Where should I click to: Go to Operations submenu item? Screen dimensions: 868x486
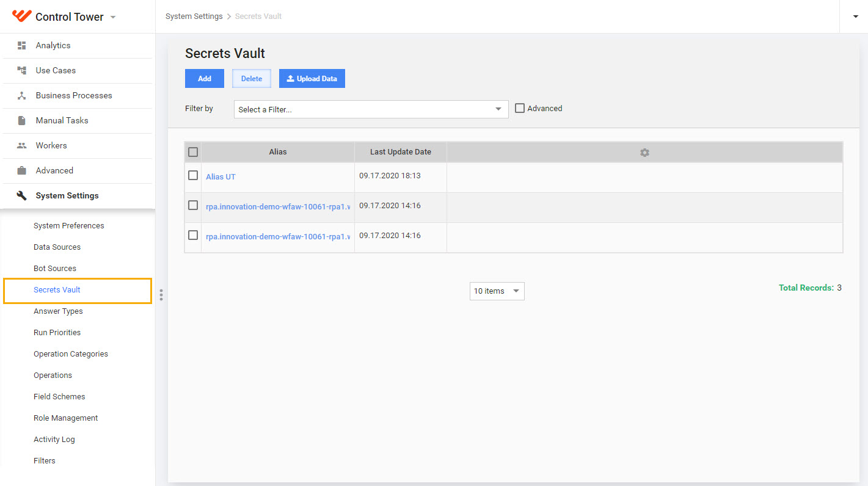click(x=53, y=375)
